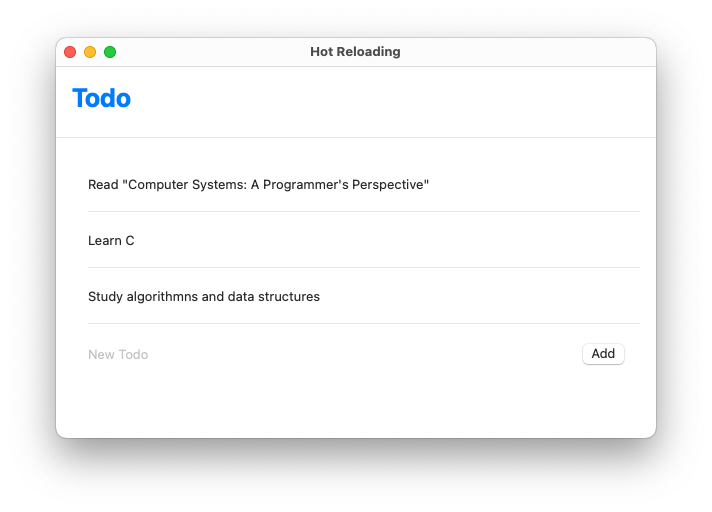Click the green zoom window button

coord(110,52)
